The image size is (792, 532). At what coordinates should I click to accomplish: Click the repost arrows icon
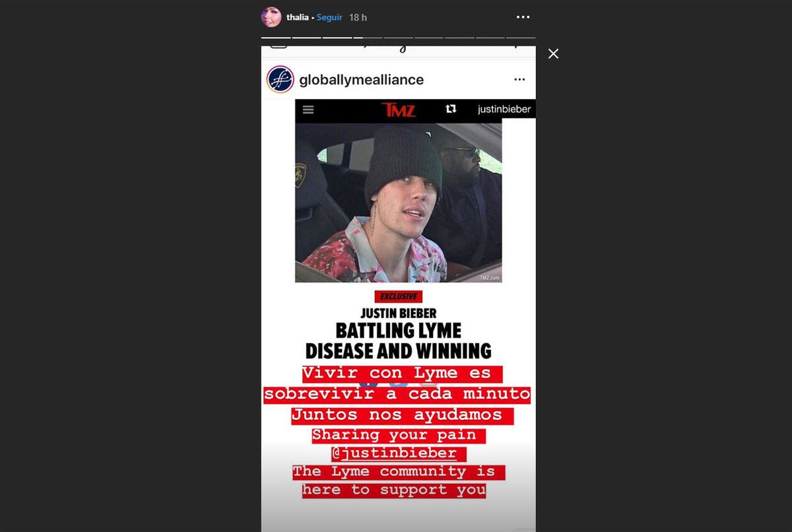(451, 109)
